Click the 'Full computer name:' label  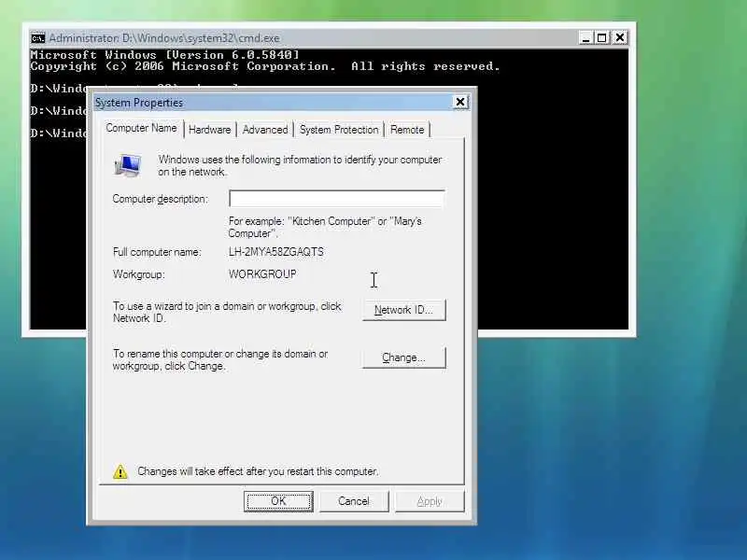coord(157,252)
